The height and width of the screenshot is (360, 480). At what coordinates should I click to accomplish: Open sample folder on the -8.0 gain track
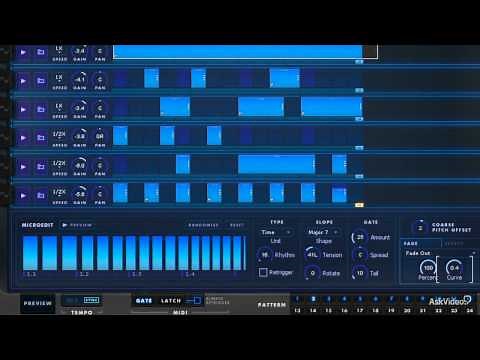tap(41, 167)
